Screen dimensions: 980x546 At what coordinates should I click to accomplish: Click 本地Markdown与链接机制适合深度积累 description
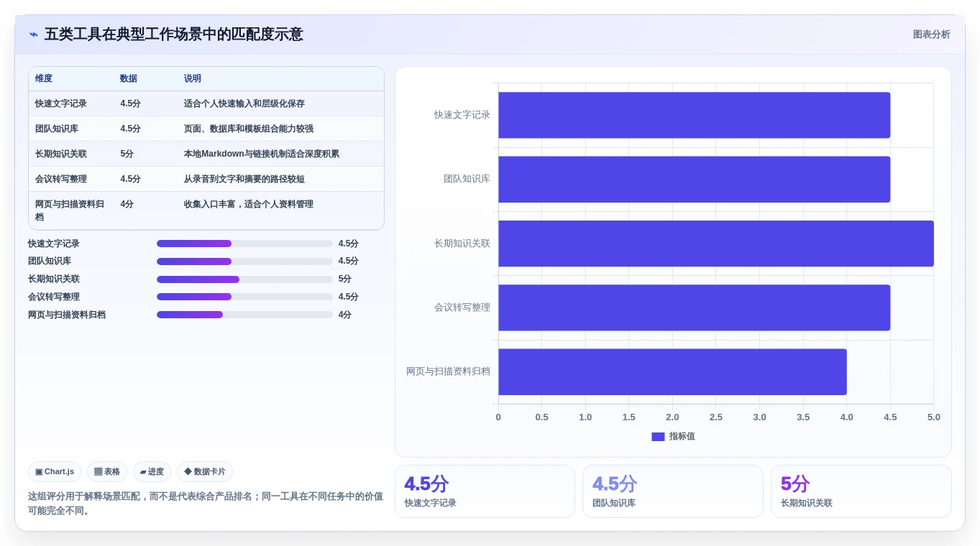coord(262,154)
